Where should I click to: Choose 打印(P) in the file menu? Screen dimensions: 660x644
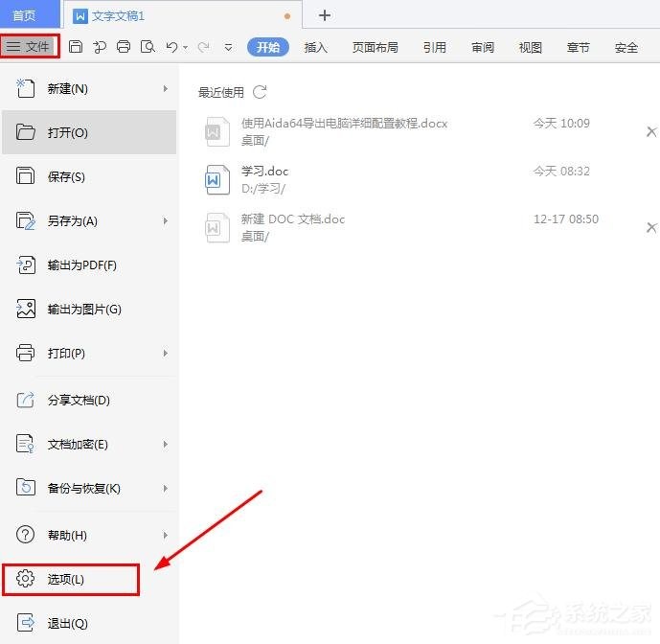tap(89, 353)
